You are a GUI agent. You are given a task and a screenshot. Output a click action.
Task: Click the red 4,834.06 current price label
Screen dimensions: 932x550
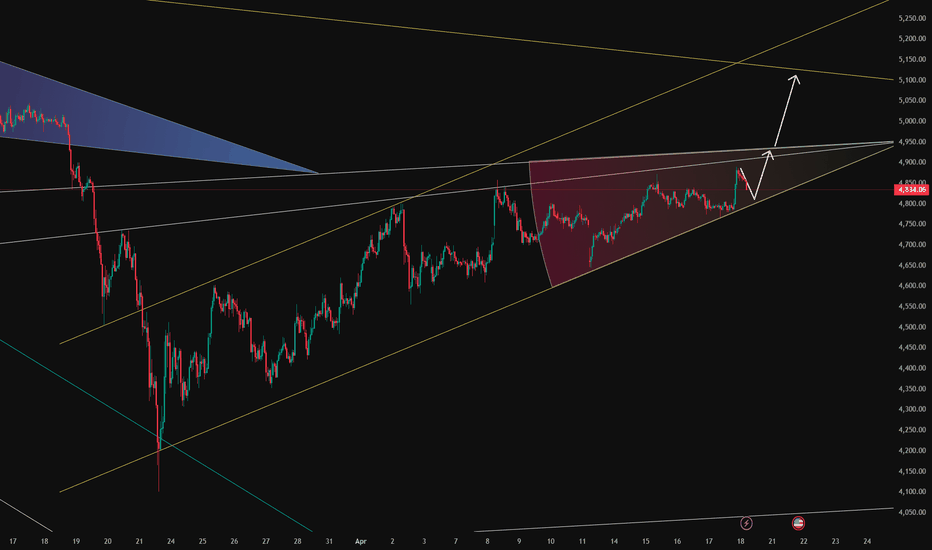tap(912, 189)
